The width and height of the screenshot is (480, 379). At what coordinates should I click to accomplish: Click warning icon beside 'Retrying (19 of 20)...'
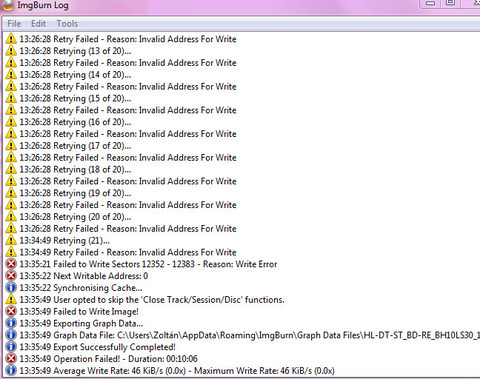11,193
